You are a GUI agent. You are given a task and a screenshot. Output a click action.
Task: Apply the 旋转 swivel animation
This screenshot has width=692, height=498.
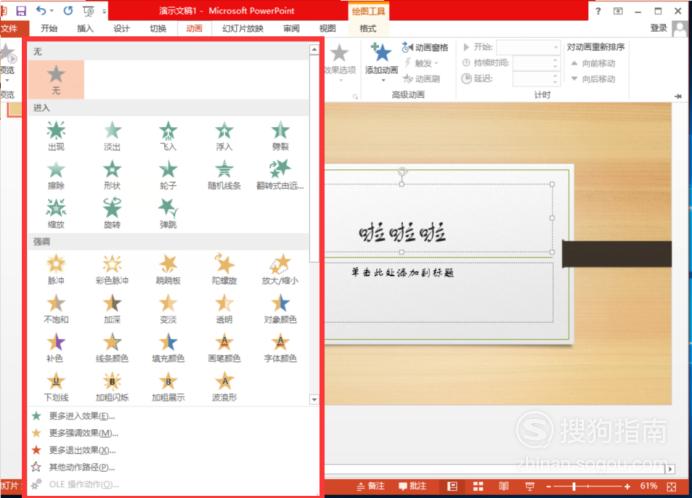coord(112,214)
